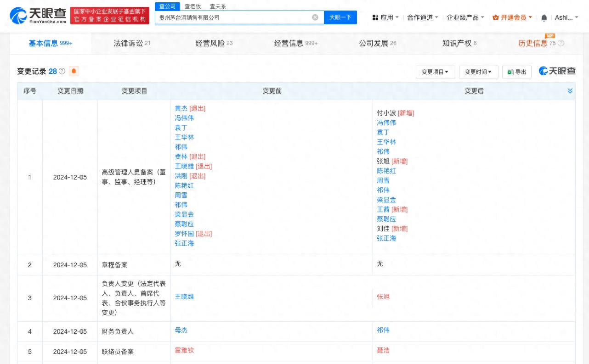Screen dimensions: 589x364
Task: Switch to the 查关系 search tab
Action: pyautogui.click(x=218, y=6)
